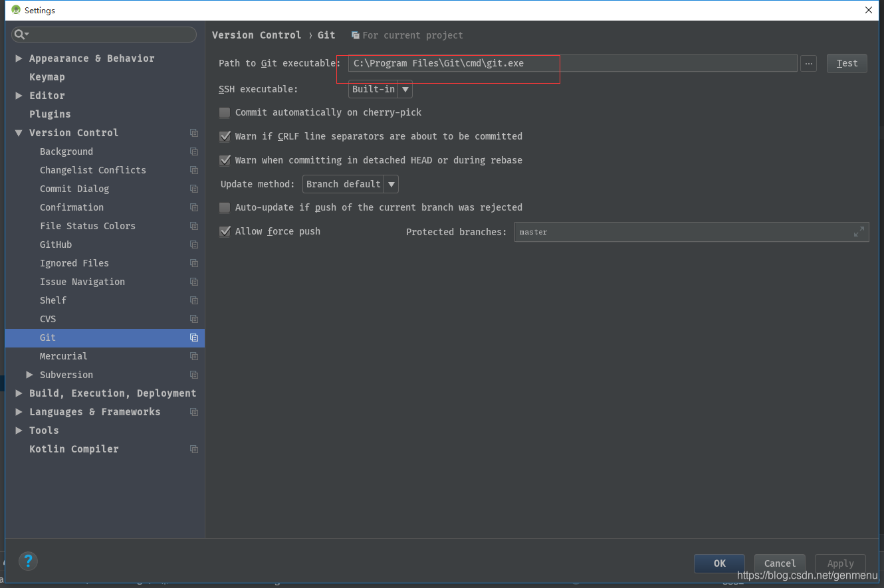Select Shelf under Version Control
The width and height of the screenshot is (884, 588).
pyautogui.click(x=53, y=300)
